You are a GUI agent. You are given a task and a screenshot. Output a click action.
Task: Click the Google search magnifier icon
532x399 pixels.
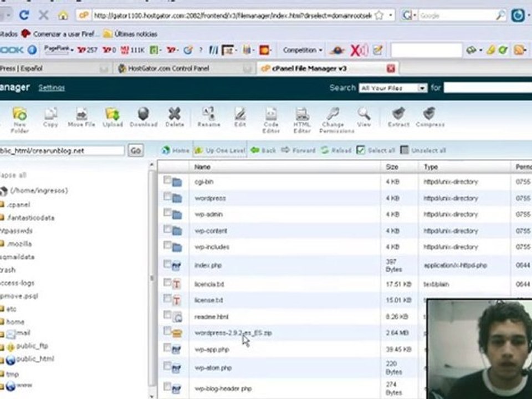(x=500, y=16)
